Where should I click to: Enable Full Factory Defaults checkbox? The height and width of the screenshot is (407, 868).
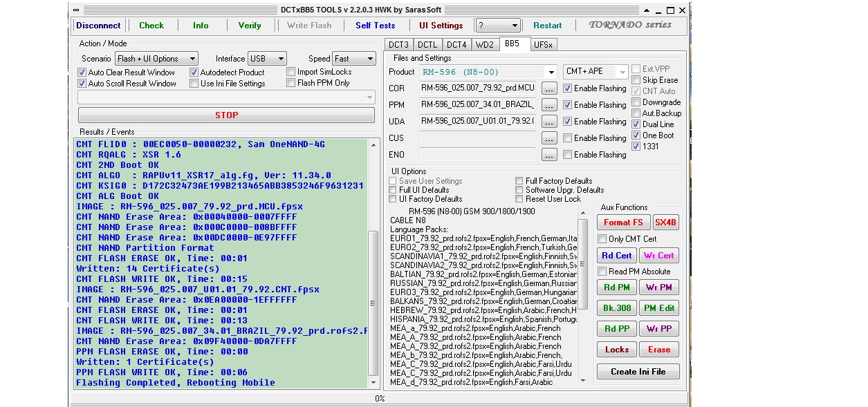(519, 181)
